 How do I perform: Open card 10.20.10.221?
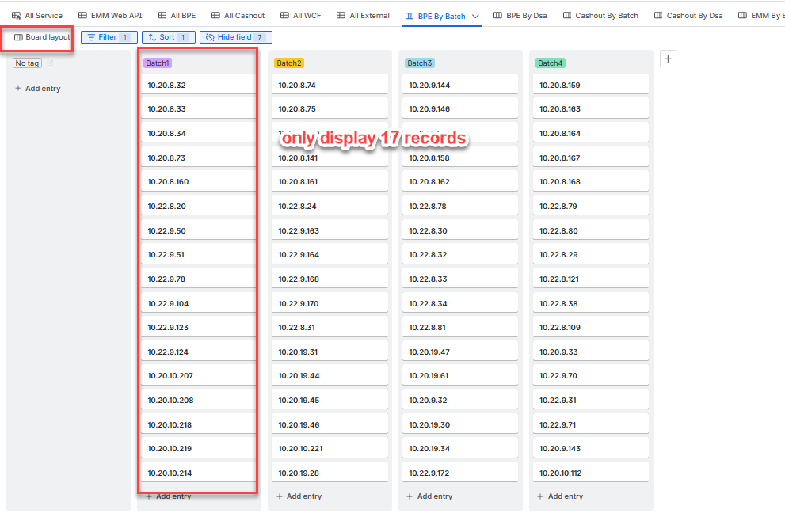pos(330,448)
